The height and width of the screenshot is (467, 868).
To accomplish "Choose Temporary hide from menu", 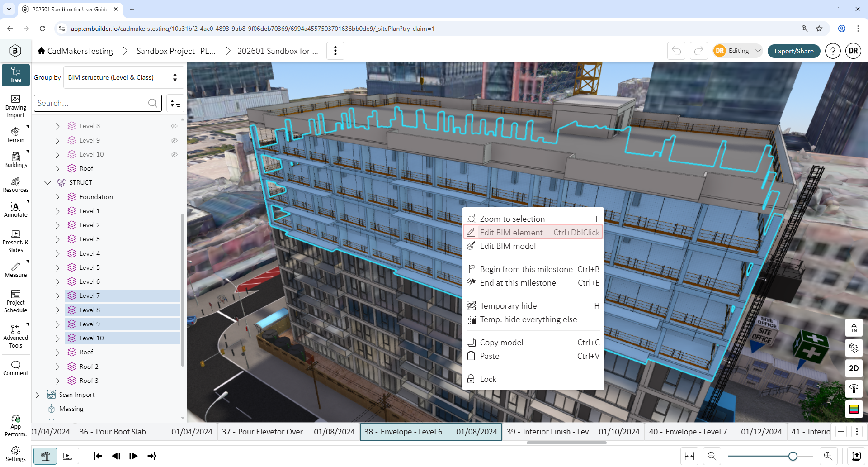I will point(533,306).
